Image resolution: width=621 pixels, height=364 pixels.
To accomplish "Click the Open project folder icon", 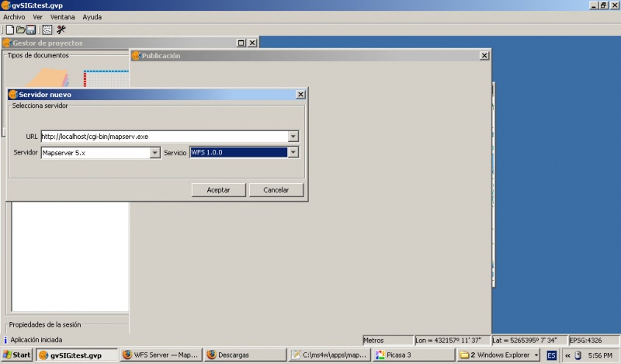I will [20, 29].
